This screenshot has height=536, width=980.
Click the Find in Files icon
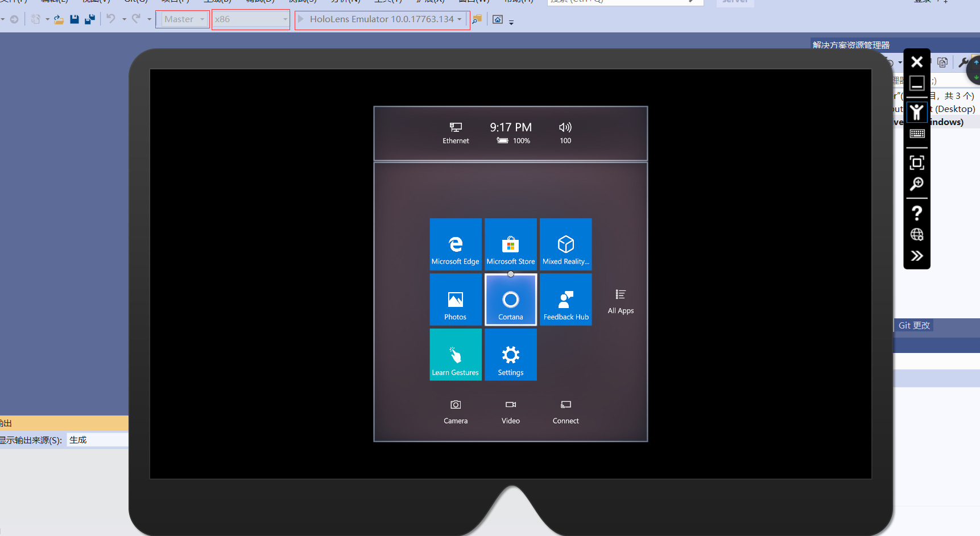[477, 19]
